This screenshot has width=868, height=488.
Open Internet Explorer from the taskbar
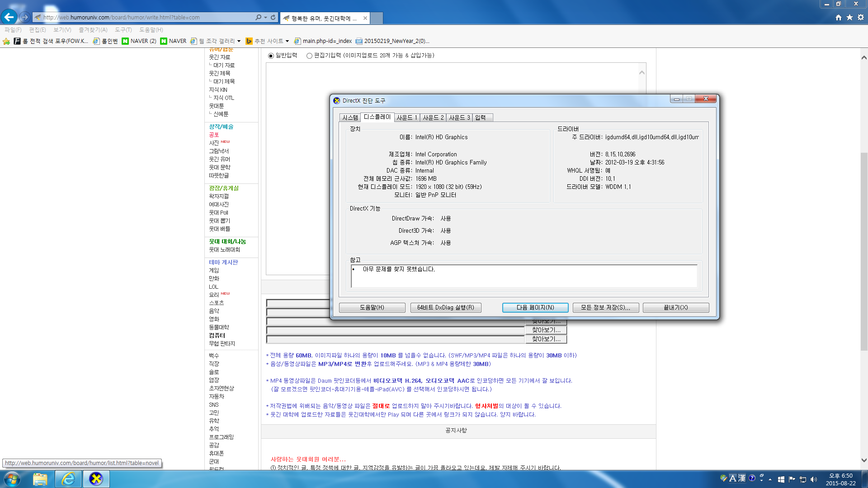[x=68, y=479]
